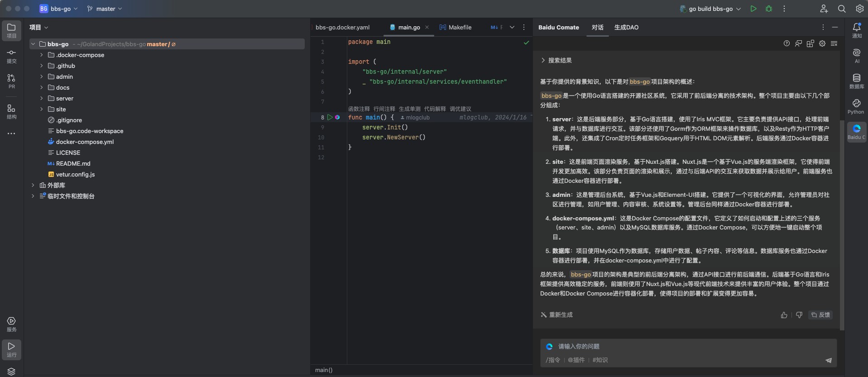
Task: Click the help question-mark icon in Comate panel
Action: [786, 43]
